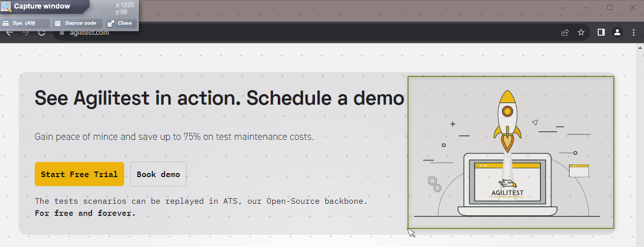Click the capture magnifier icon

tap(6, 7)
